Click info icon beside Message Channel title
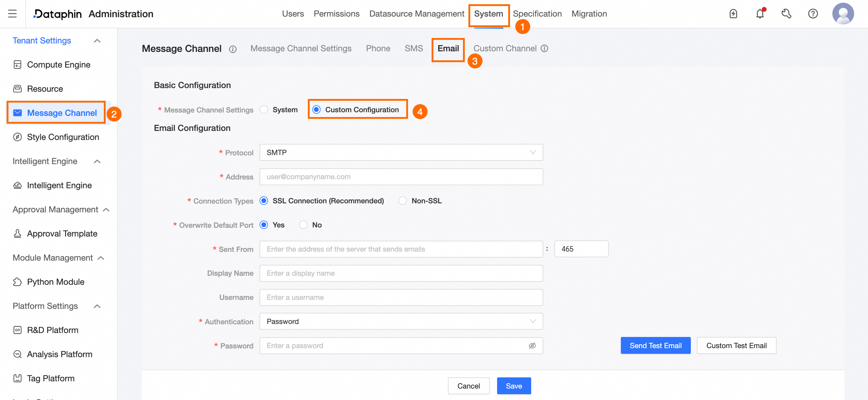Screen dimensions: 868x400 click(233, 49)
